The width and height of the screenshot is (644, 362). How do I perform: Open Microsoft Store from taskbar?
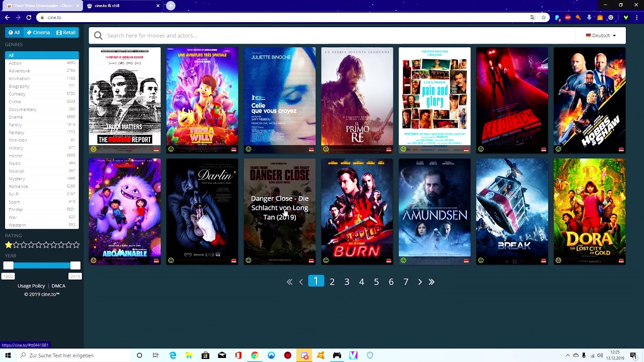pos(205,355)
